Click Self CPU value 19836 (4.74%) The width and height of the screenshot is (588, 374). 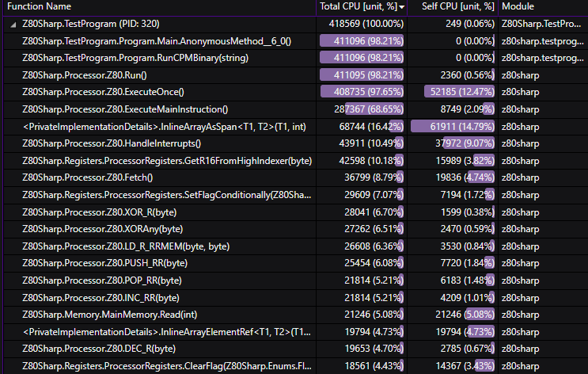[x=465, y=177]
